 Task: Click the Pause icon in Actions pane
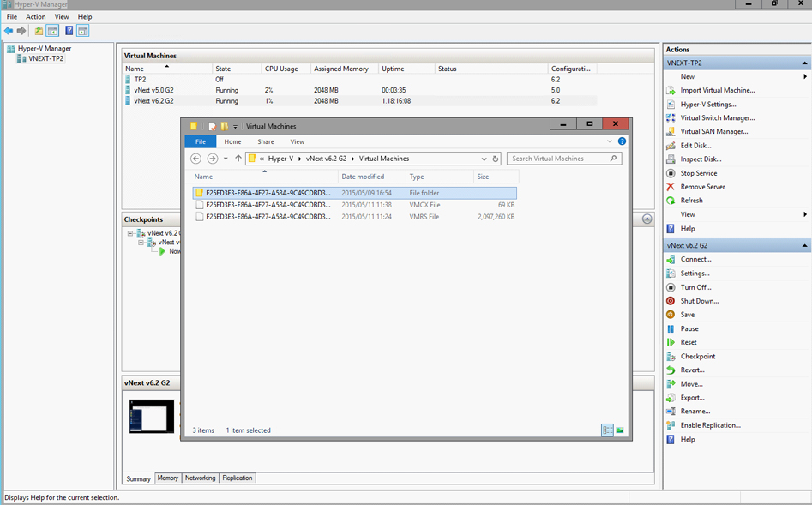[671, 328]
